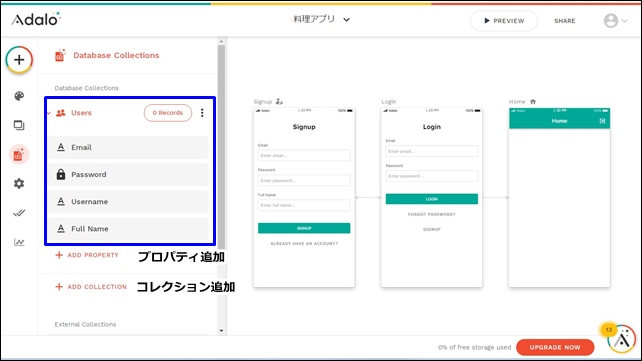
Task: Select the Signup screen thumbnail title
Action: coord(304,127)
